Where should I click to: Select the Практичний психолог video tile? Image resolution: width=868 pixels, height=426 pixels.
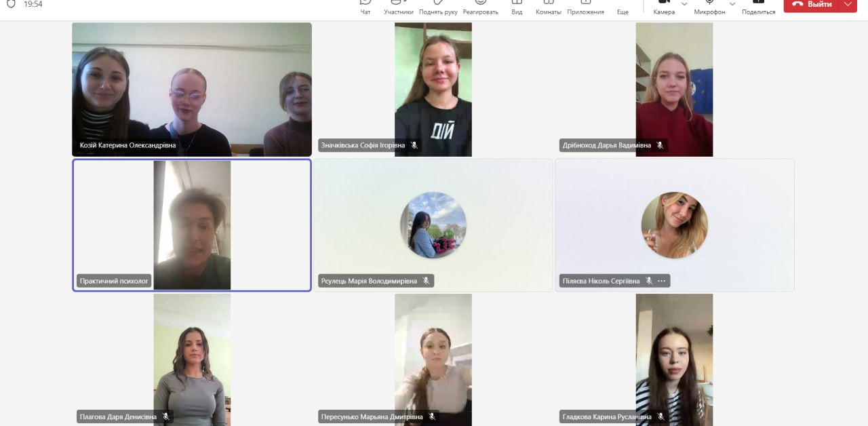click(192, 225)
